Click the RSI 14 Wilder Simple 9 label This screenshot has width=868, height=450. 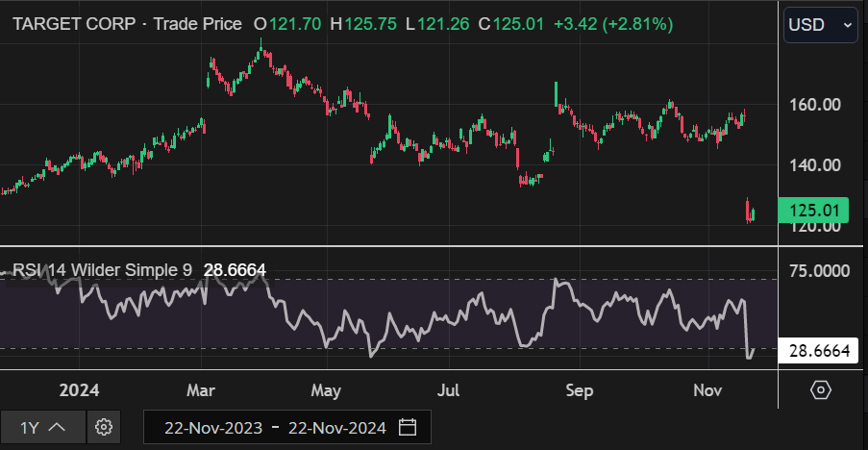coord(103,270)
